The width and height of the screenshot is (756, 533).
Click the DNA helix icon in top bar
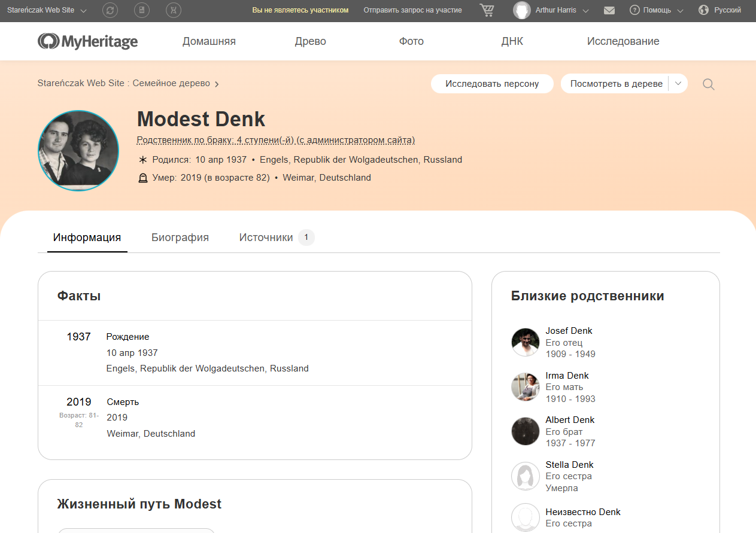point(174,10)
